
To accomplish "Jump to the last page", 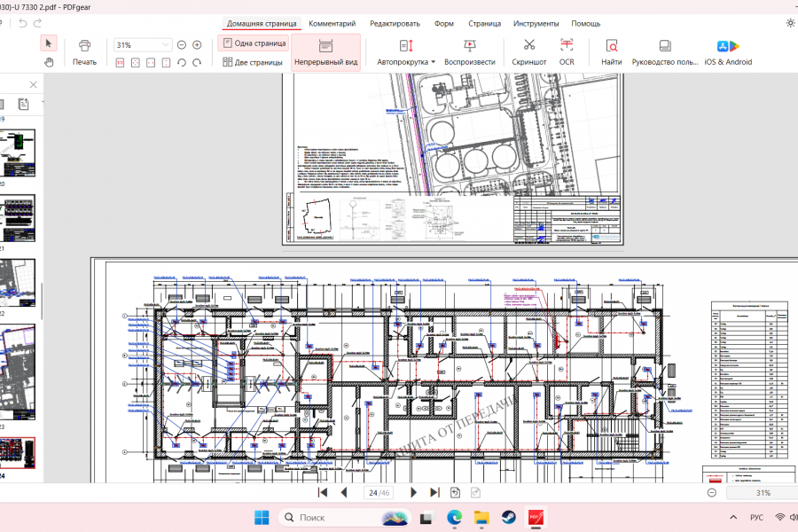I will [434, 492].
